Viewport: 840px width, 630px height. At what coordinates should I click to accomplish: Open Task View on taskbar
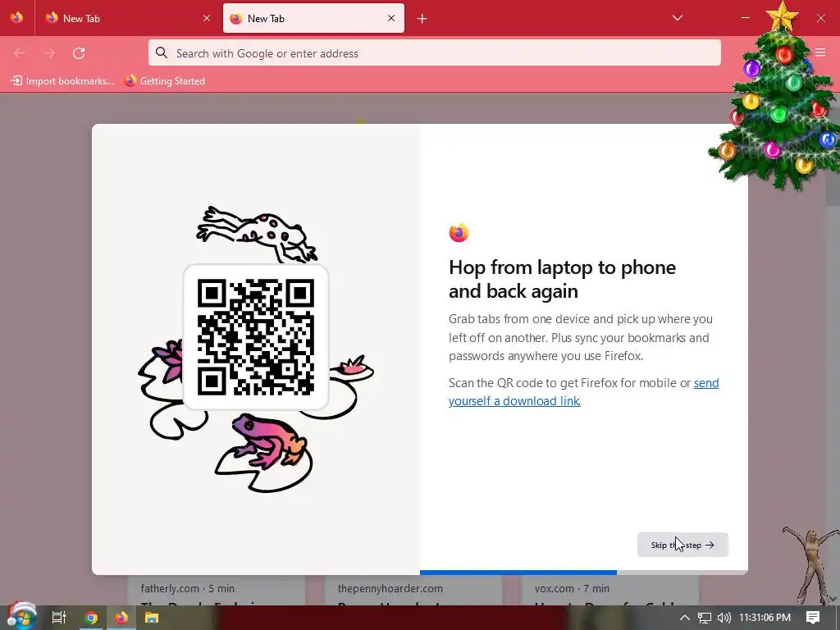coord(58,618)
